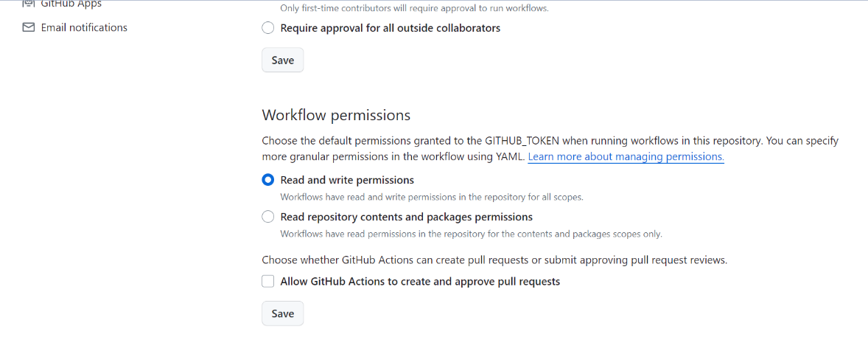The image size is (868, 351).
Task: Click the GitHub Apps sidebar icon
Action: [x=28, y=4]
